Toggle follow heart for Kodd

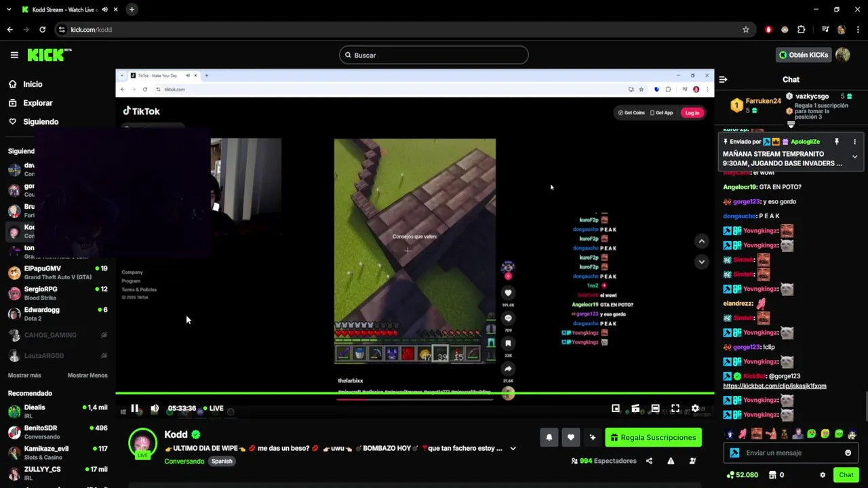click(x=571, y=437)
